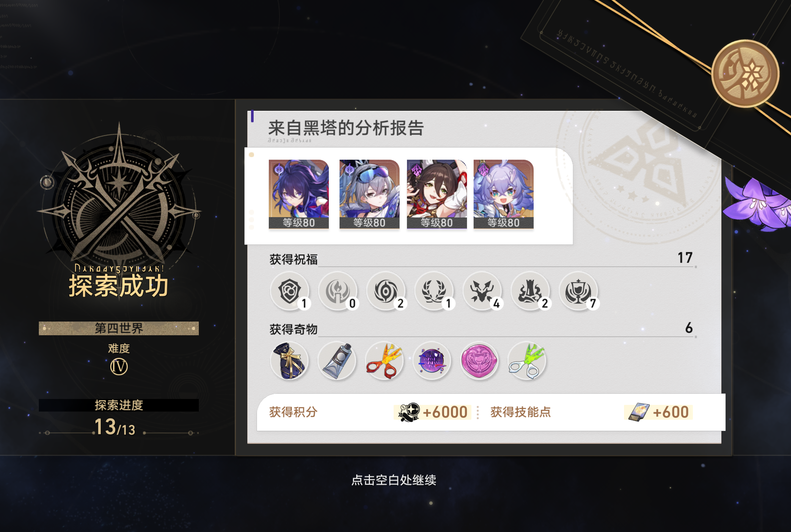Image resolution: width=791 pixels, height=532 pixels.
Task: Click the Preservation shield blessing icon
Action: point(290,291)
